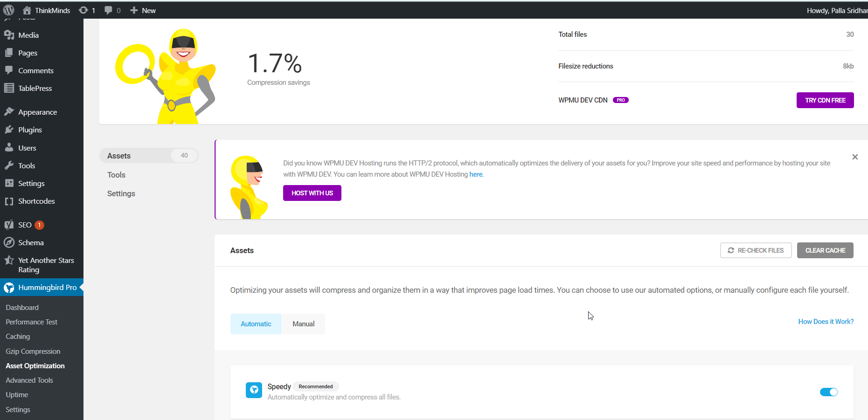Open Gzip Compression submenu item
The width and height of the screenshot is (868, 420).
pyautogui.click(x=33, y=351)
